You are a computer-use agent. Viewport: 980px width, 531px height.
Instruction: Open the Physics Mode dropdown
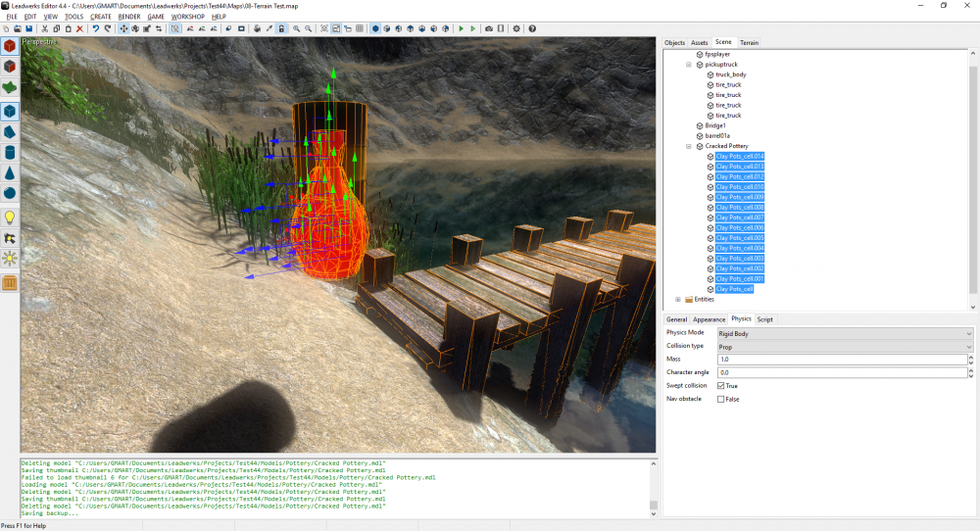[x=844, y=334]
